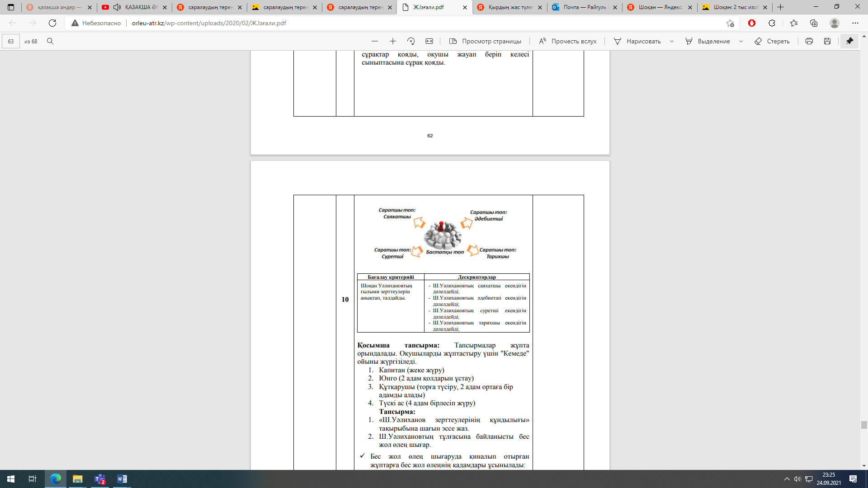This screenshot has width=868, height=488.
Task: Switch to the Шоқан — Яндекс tab
Action: click(x=660, y=7)
